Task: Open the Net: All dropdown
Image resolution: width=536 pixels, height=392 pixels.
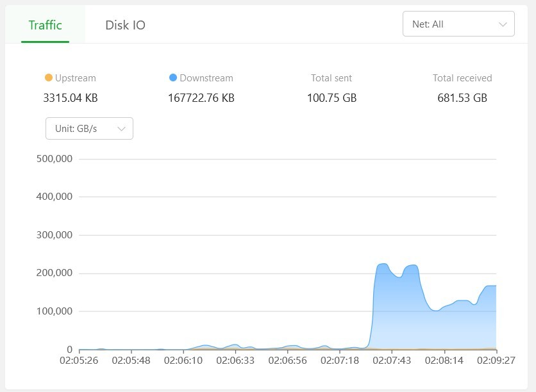Action: [458, 24]
